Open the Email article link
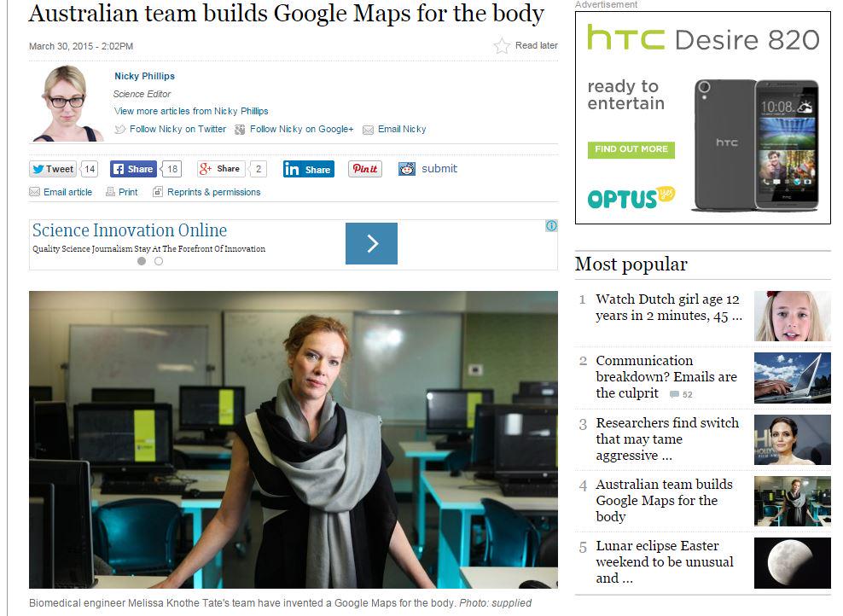The width and height of the screenshot is (843, 616). pos(61,192)
